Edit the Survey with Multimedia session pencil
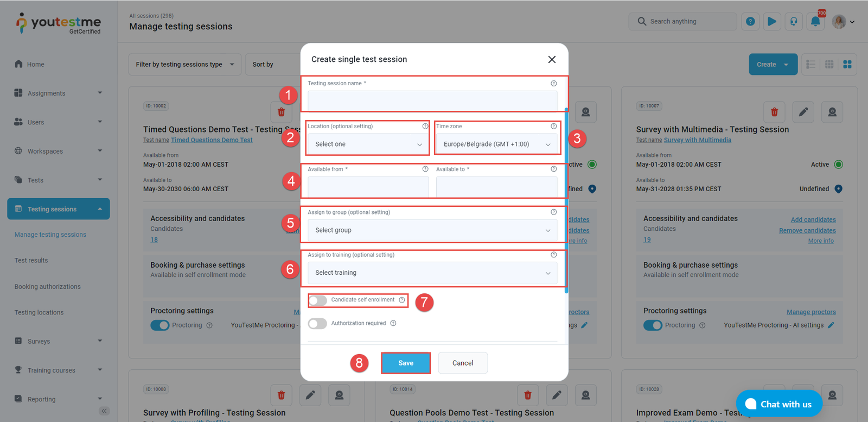868x422 pixels. [803, 112]
